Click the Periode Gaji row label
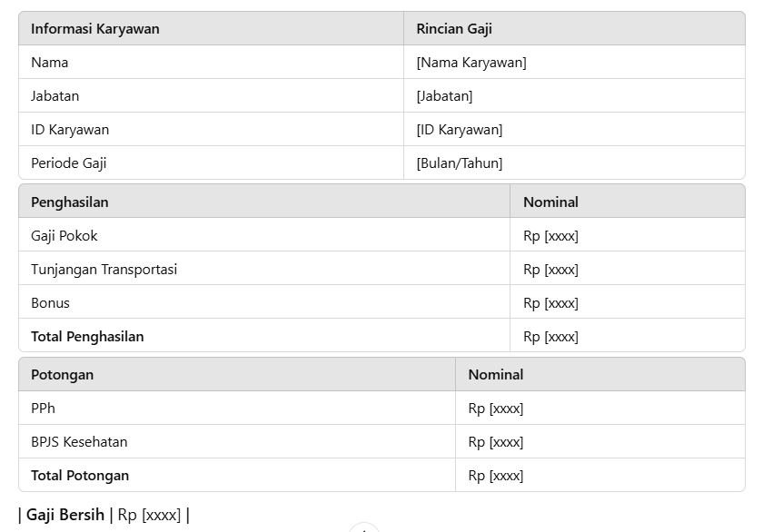Screen dimensions: 763x532 click(69, 163)
